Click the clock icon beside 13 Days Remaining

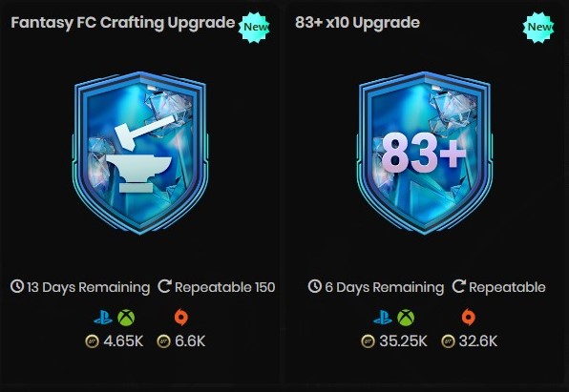pyautogui.click(x=17, y=286)
